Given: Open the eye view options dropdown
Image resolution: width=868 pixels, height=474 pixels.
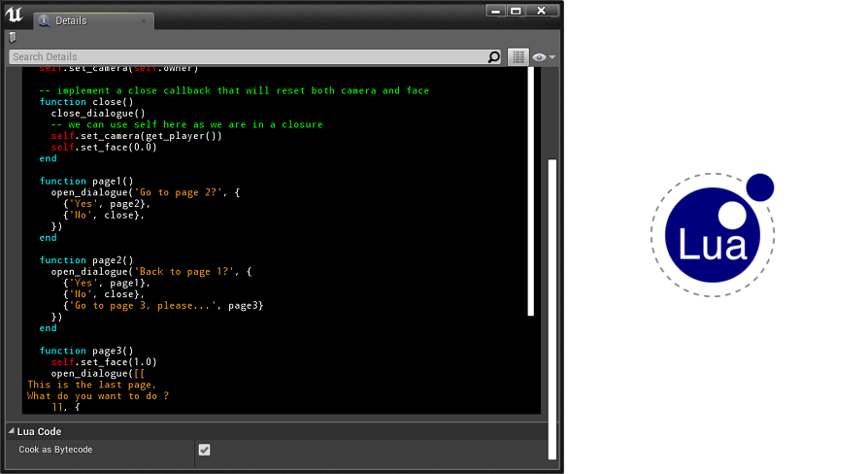Looking at the screenshot, I should (x=544, y=57).
